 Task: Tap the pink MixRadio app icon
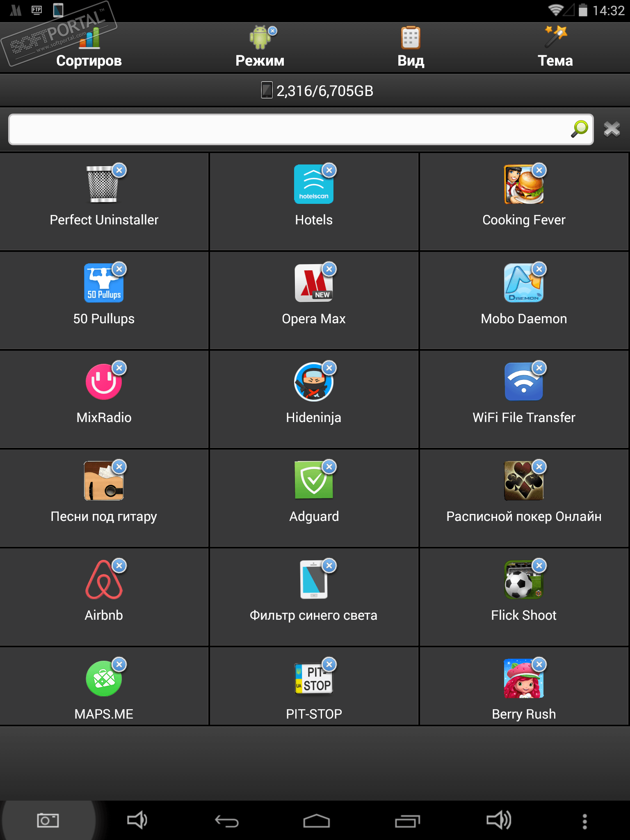(103, 382)
